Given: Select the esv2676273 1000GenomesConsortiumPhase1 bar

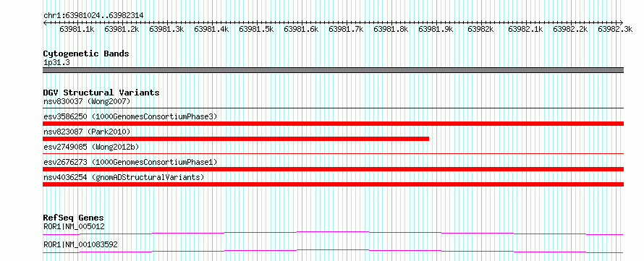Looking at the screenshot, I should click(333, 169).
